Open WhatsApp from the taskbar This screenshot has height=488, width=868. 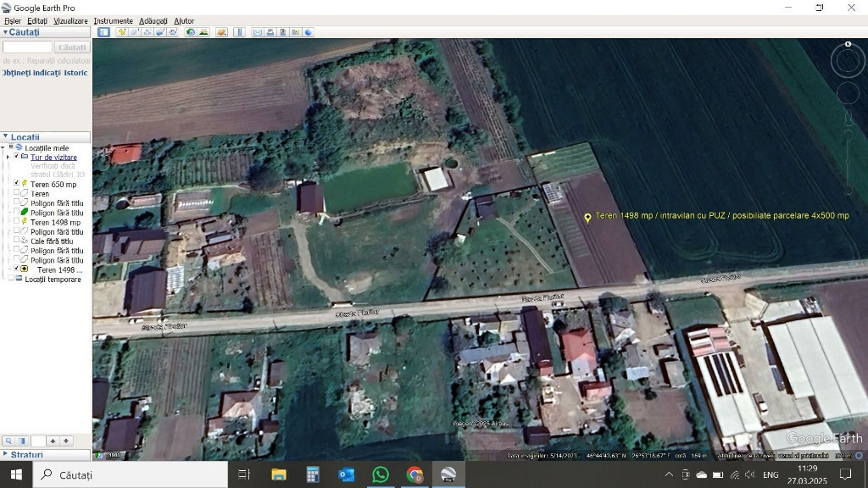381,474
